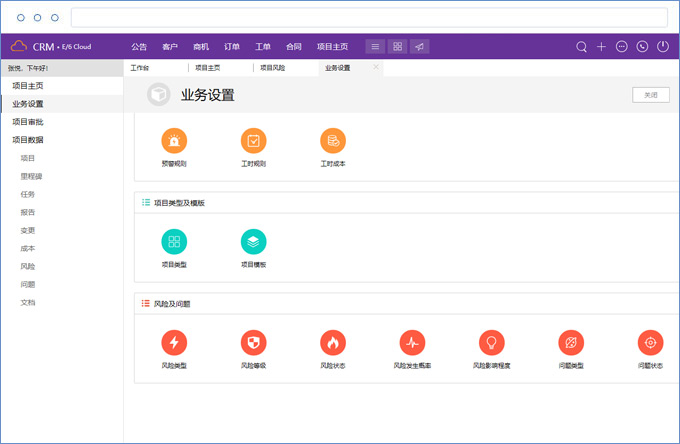Open the 风险等级 shield icon
This screenshot has height=444, width=680.
coord(254,343)
